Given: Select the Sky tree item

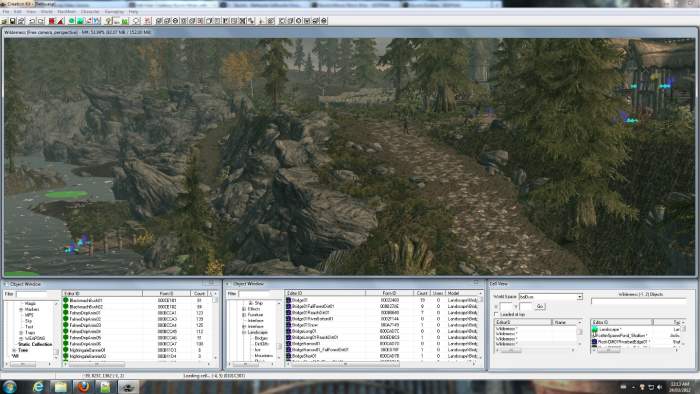Looking at the screenshot, I should (29, 321).
